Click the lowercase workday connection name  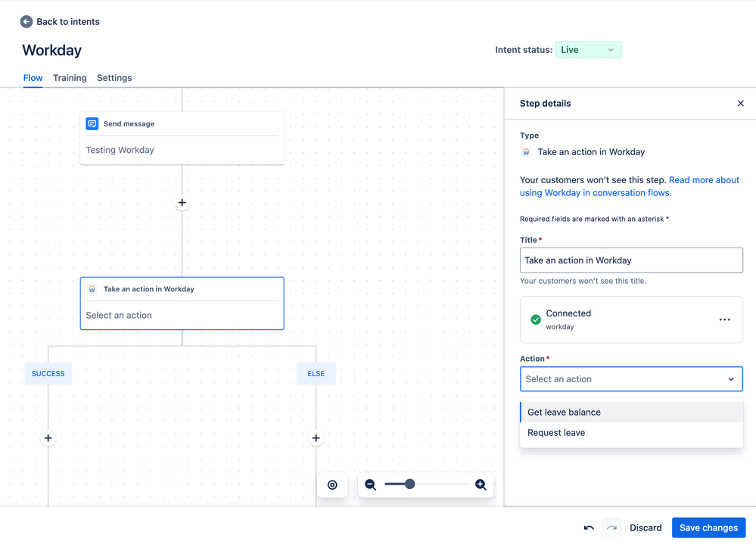(560, 327)
